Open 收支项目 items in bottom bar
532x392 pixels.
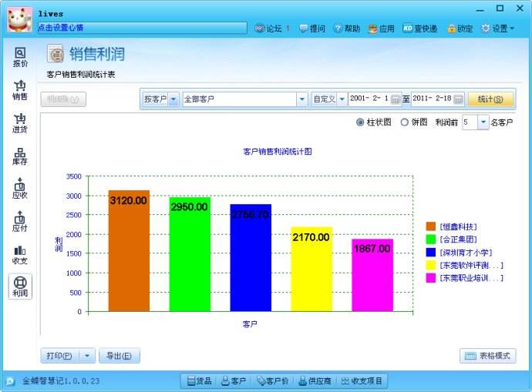362,380
